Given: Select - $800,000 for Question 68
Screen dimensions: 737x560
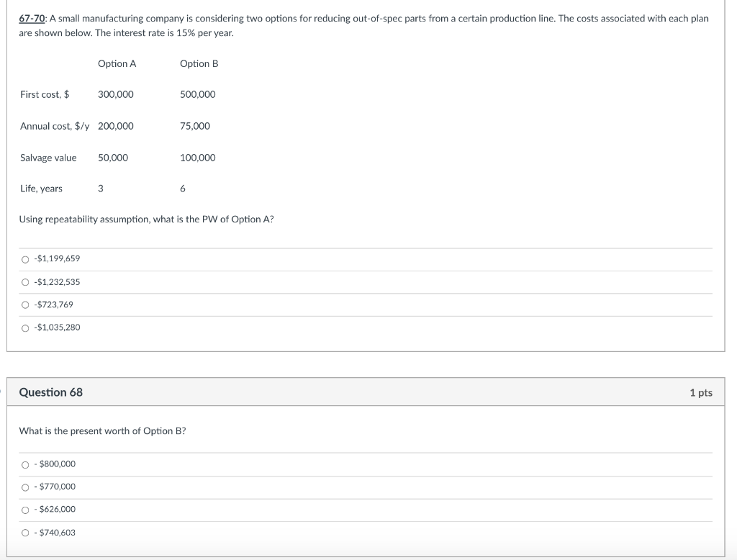Looking at the screenshot, I should 25,465.
